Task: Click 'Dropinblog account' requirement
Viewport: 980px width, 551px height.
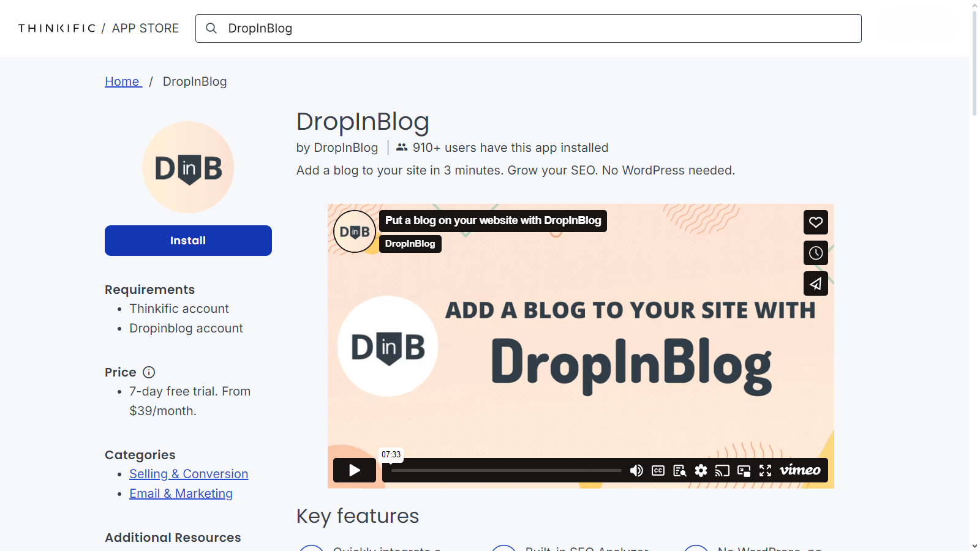Action: coord(186,328)
